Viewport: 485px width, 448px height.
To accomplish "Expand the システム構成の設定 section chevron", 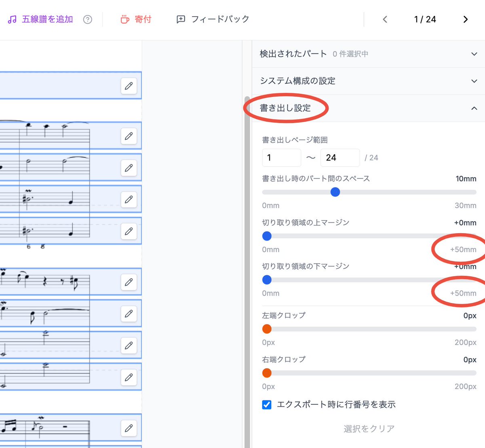I will (x=474, y=81).
